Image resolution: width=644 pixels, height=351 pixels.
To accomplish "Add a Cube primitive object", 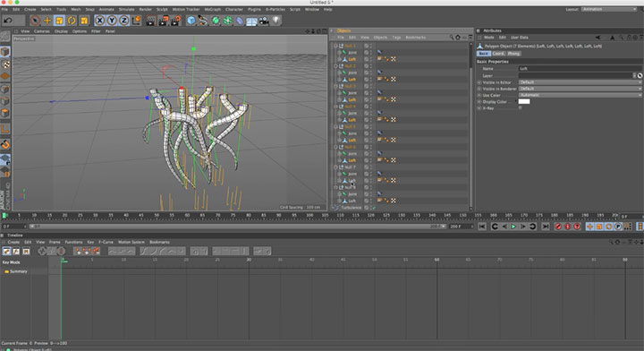I will pyautogui.click(x=191, y=20).
